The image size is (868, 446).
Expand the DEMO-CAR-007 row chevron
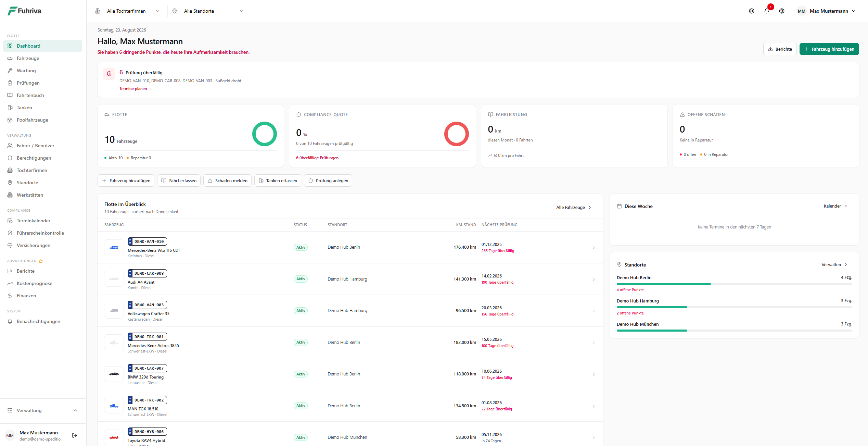pyautogui.click(x=594, y=374)
